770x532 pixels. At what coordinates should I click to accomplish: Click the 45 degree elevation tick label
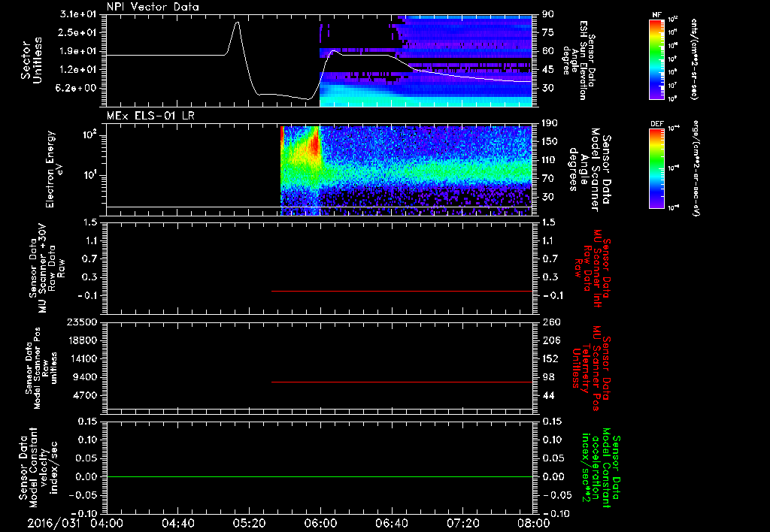tap(548, 70)
